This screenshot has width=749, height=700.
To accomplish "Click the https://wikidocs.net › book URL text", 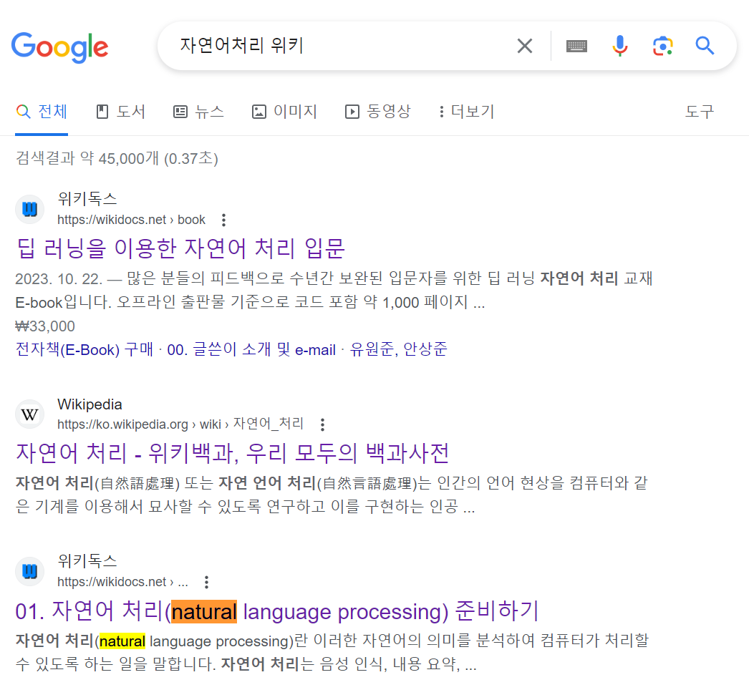I will (x=131, y=220).
